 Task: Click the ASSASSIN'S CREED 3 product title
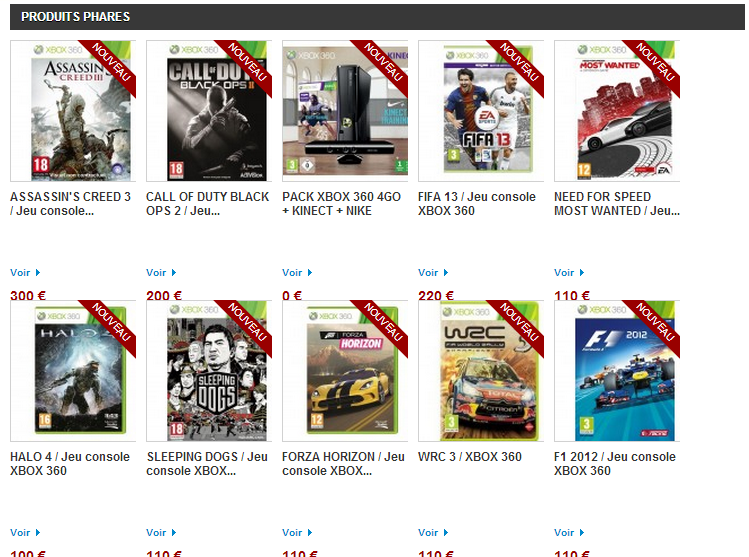70,204
